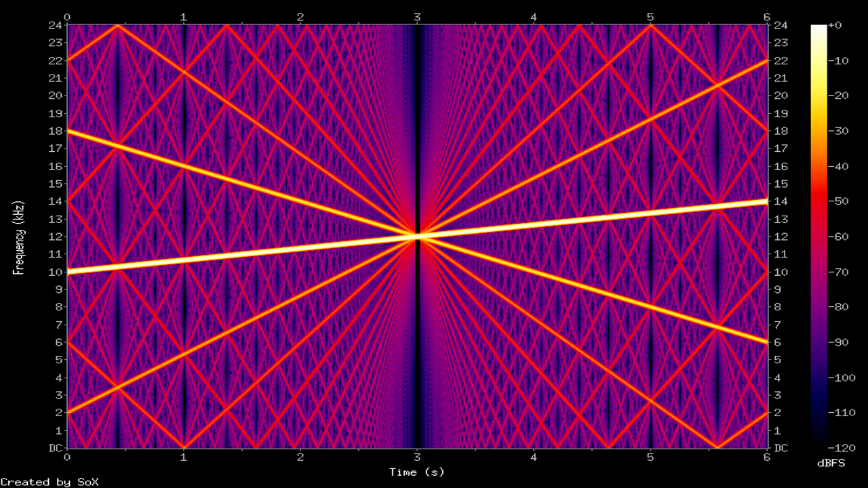868x488 pixels.
Task: Click the '1' tick on the bottom time axis
Action: click(x=184, y=457)
